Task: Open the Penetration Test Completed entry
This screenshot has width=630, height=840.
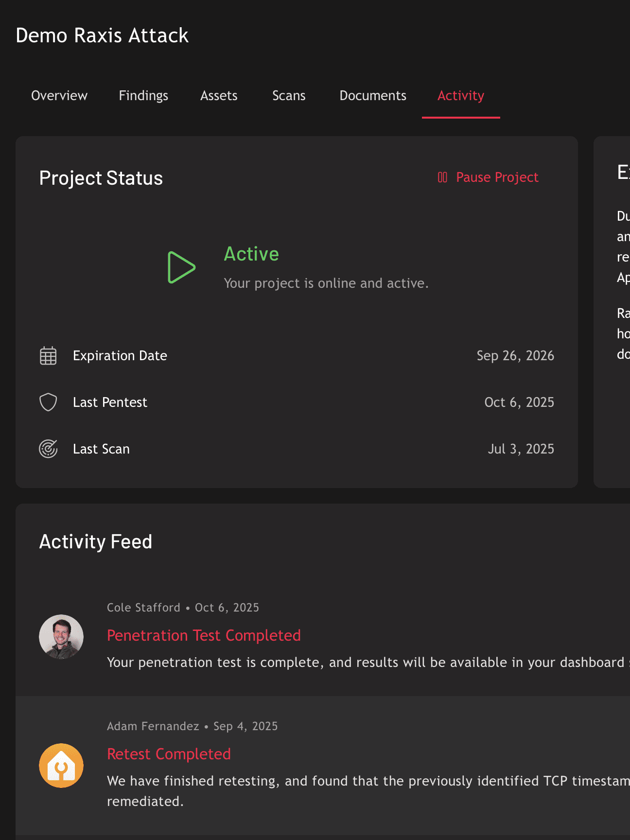Action: 204,635
